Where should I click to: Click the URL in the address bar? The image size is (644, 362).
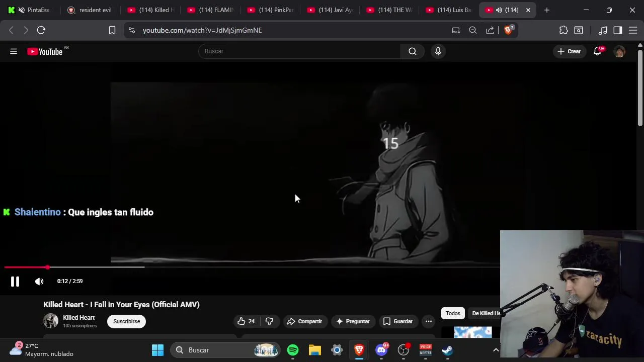click(202, 30)
